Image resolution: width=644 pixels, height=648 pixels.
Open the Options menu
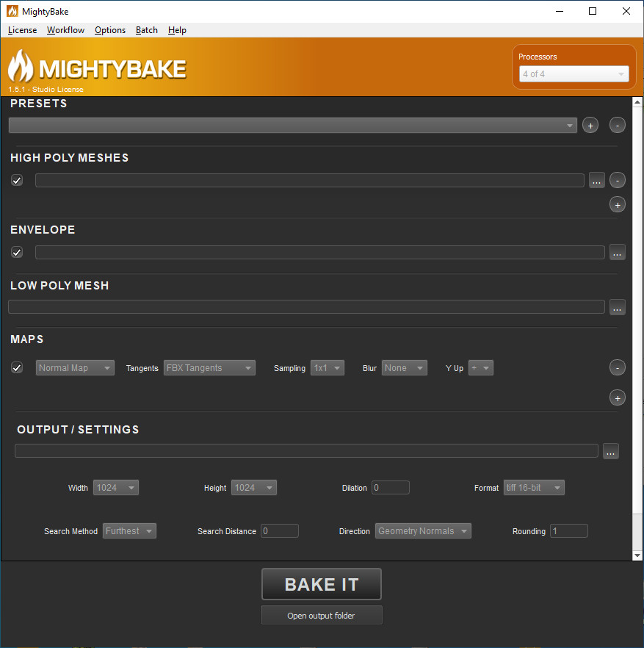[x=110, y=30]
